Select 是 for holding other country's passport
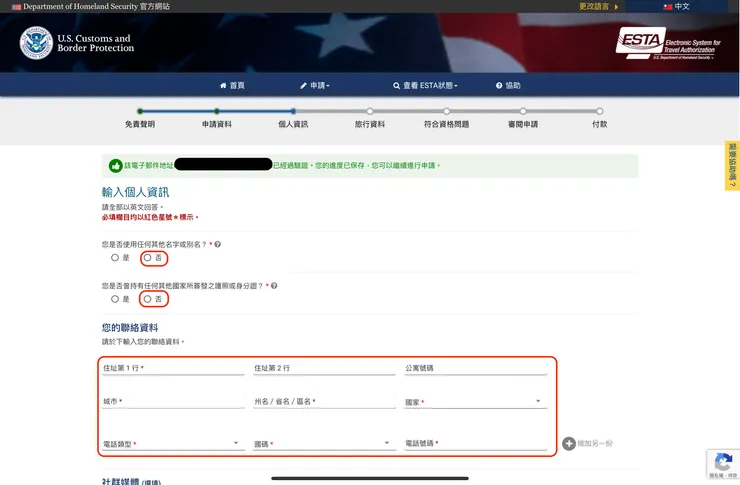The width and height of the screenshot is (740, 485). coord(115,299)
